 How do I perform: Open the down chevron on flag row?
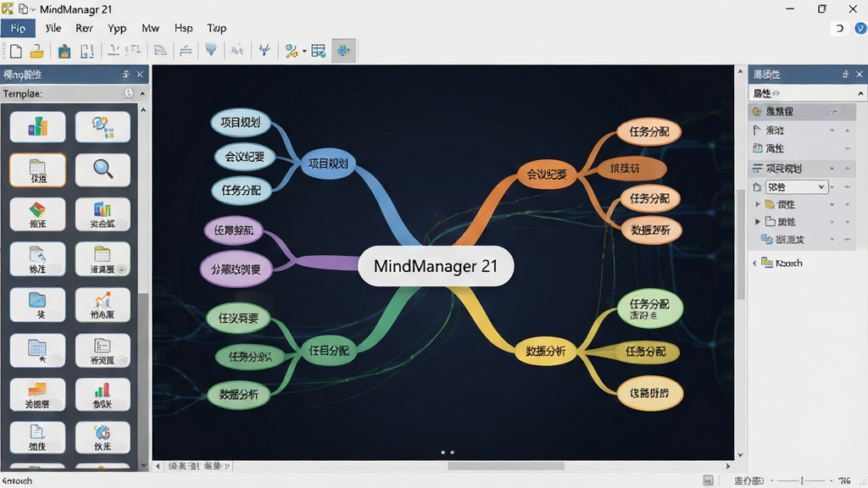click(x=832, y=130)
